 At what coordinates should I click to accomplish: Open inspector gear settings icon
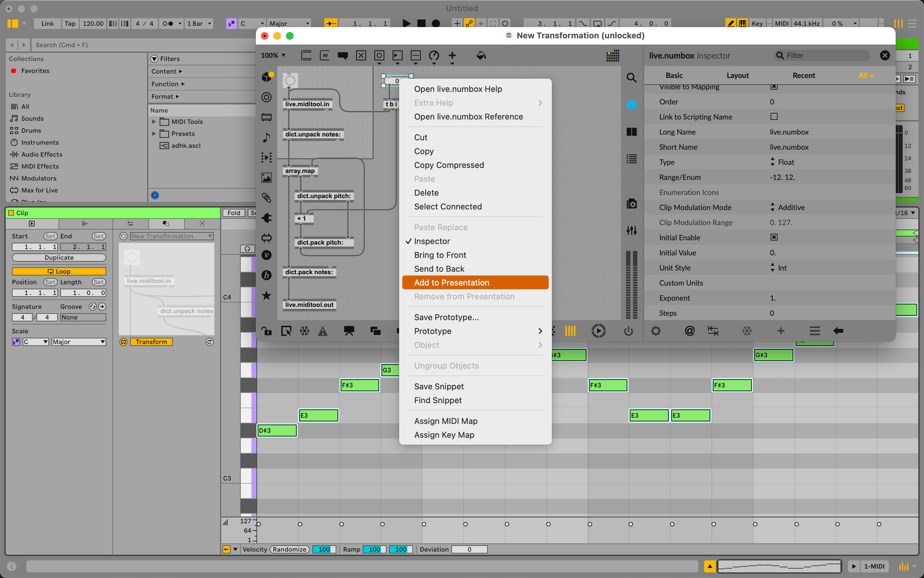(656, 331)
